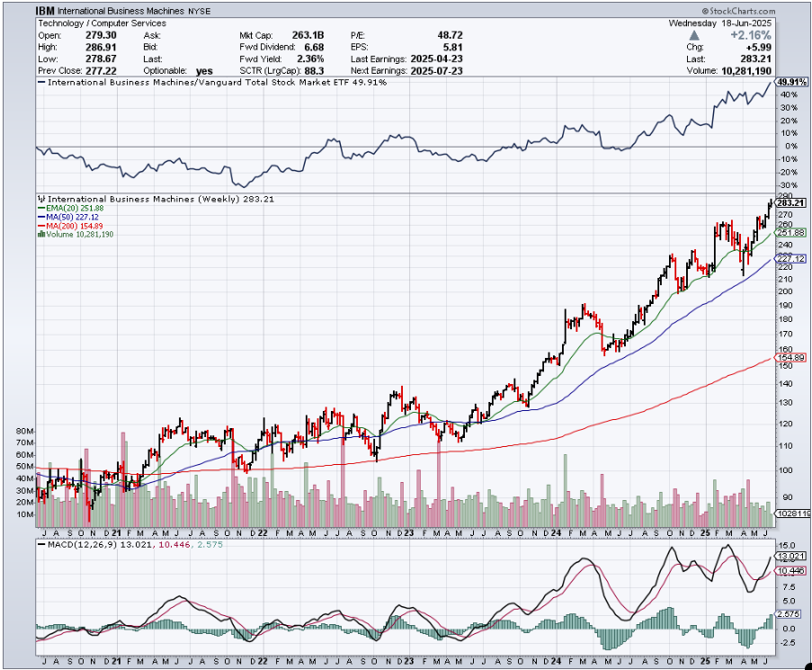The width and height of the screenshot is (812, 670).
Task: Click the blue MA(50) line marker in the legend
Action: click(x=42, y=217)
